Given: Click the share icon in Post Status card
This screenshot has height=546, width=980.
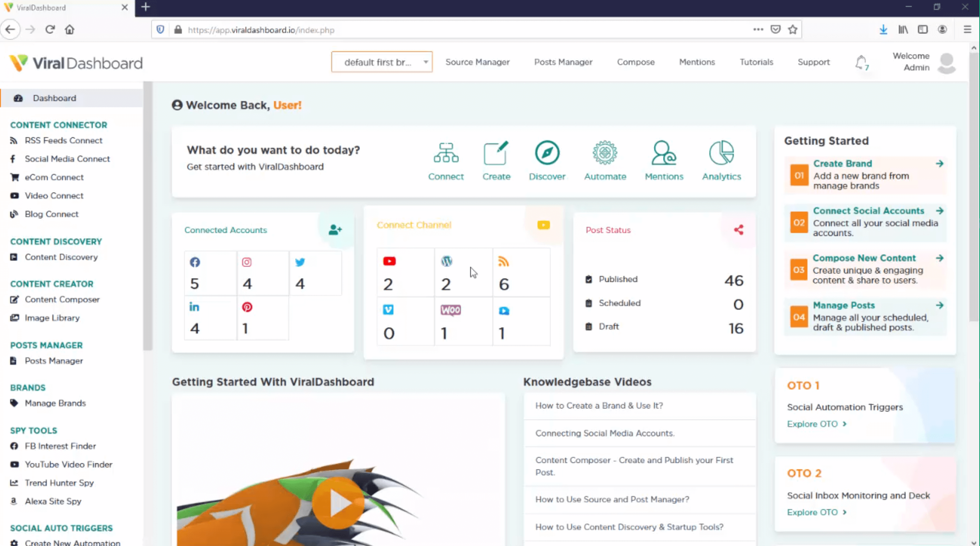Looking at the screenshot, I should pos(739,229).
